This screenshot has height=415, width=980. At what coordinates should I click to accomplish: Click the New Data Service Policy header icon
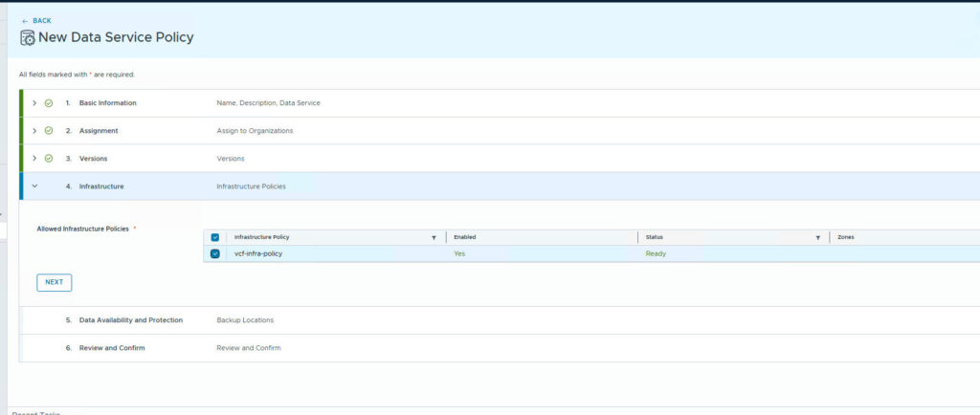click(x=28, y=37)
